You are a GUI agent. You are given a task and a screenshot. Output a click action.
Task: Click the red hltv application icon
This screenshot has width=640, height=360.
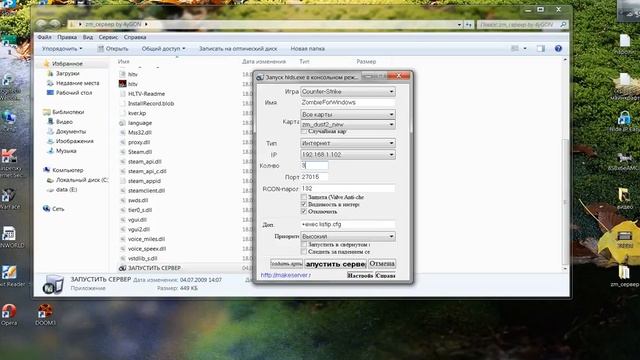tap(122, 84)
